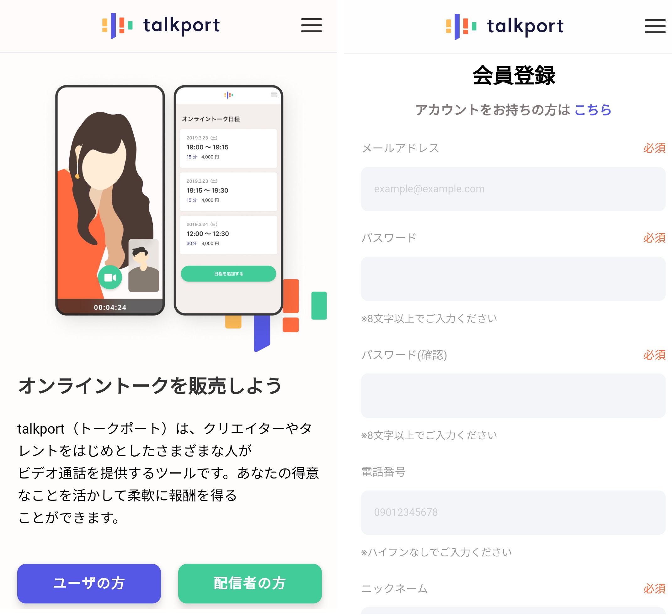
Task: Select the 19:00〜19:15 schedule card
Action: [x=228, y=148]
